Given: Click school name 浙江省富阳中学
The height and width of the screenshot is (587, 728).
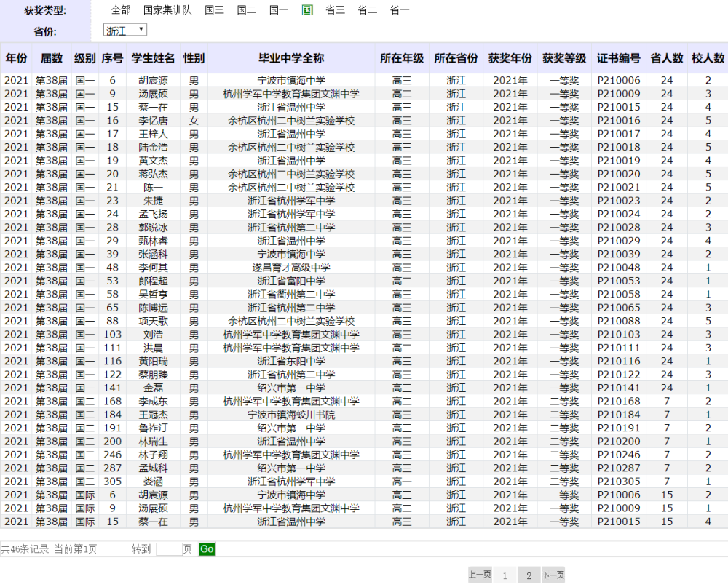Looking at the screenshot, I should click(x=291, y=281).
